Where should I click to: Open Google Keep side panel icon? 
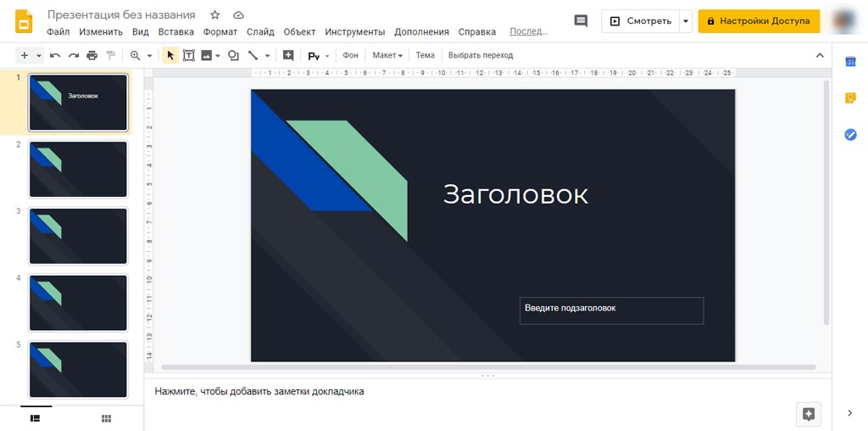(850, 98)
